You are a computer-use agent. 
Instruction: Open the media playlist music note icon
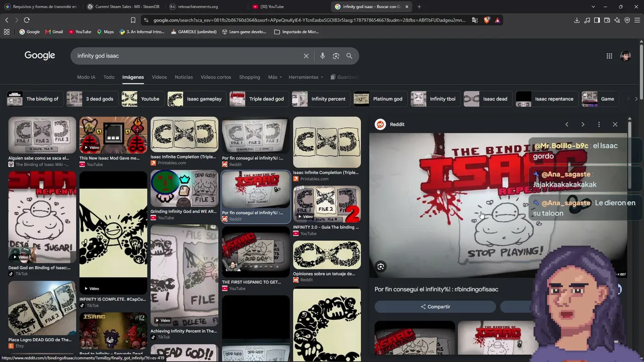point(587,20)
